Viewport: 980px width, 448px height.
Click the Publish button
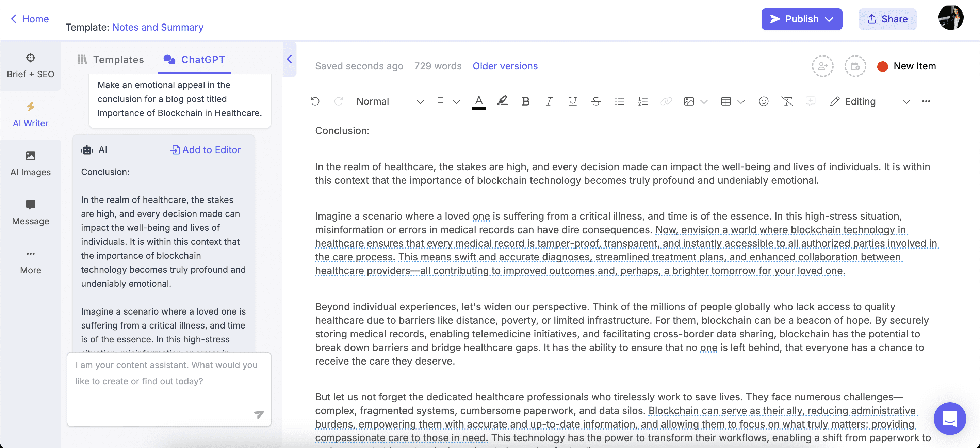coord(801,18)
